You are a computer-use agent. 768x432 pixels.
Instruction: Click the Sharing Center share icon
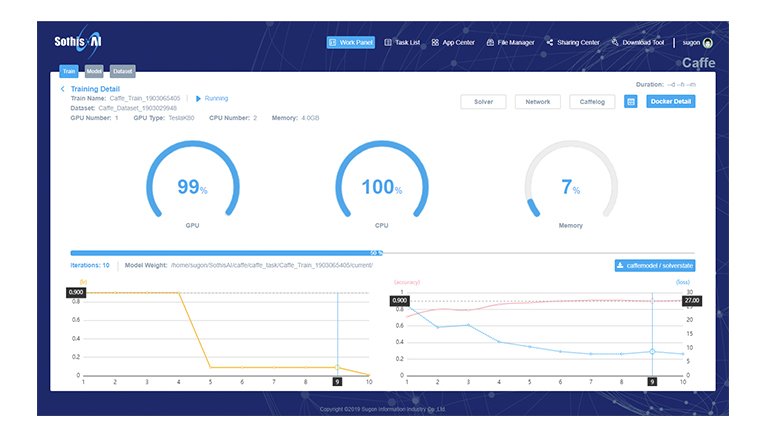coord(549,43)
